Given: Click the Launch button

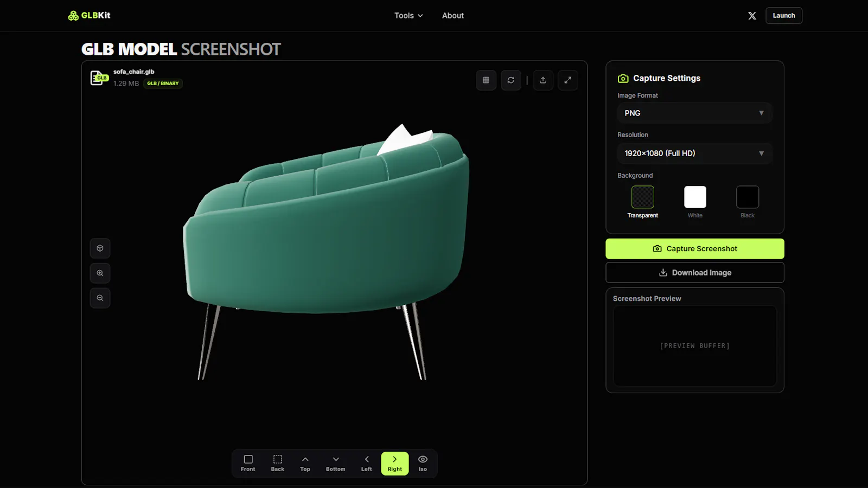Looking at the screenshot, I should point(784,16).
